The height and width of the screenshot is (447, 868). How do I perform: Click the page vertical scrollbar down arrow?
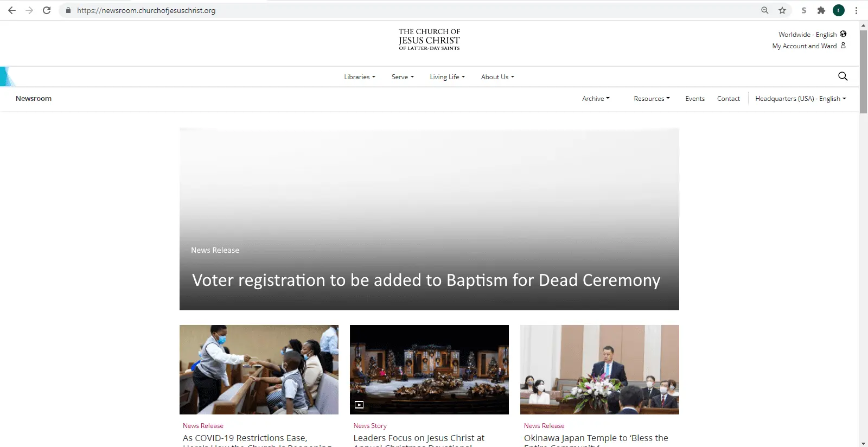click(x=863, y=443)
